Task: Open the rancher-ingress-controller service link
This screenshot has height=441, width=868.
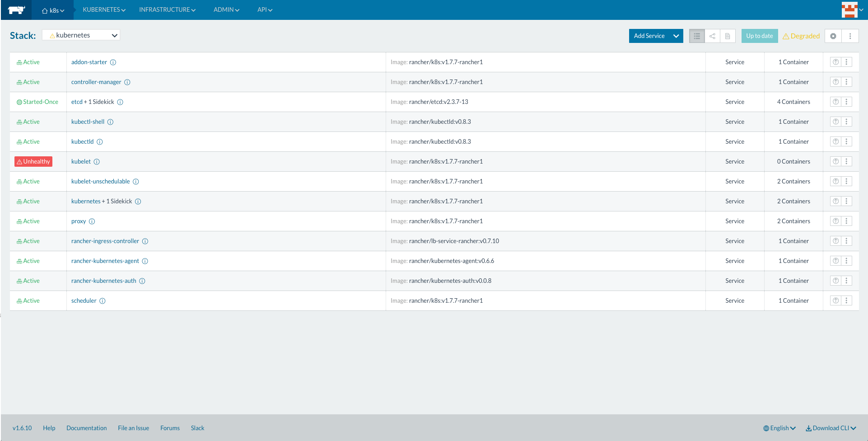Action: [x=105, y=241]
